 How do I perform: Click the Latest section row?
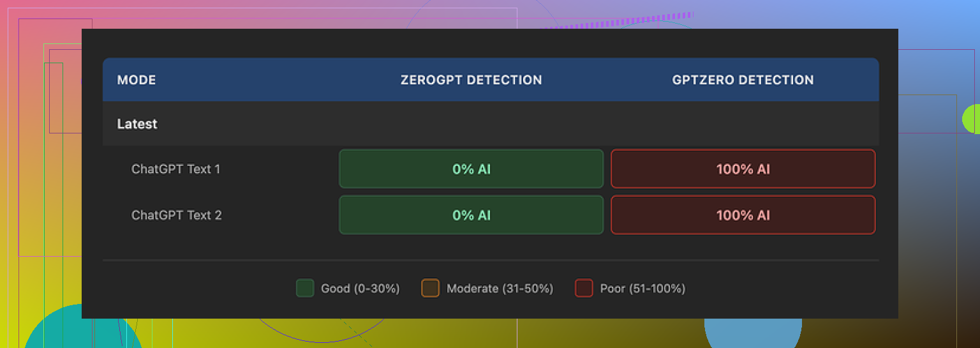coord(137,124)
